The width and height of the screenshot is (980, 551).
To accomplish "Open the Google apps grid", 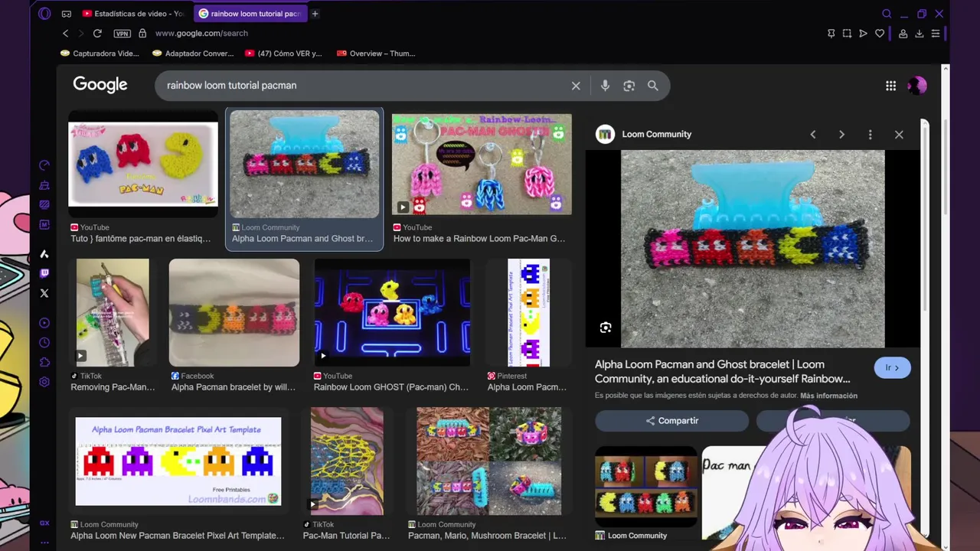I will pos(890,86).
